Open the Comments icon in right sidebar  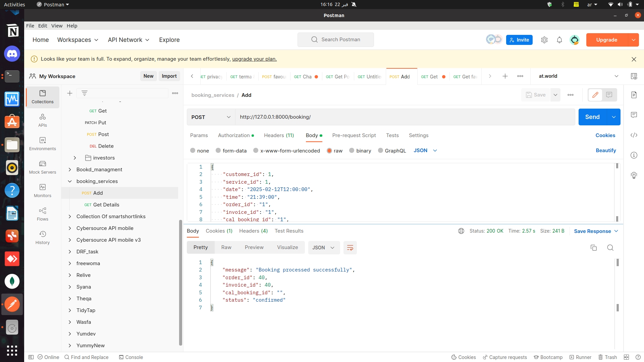(634, 115)
